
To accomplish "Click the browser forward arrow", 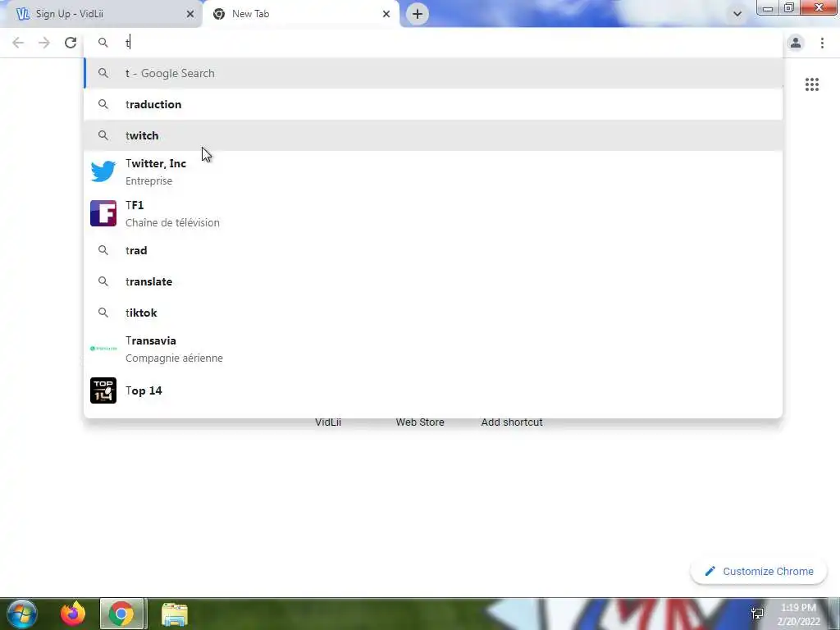I will click(44, 43).
